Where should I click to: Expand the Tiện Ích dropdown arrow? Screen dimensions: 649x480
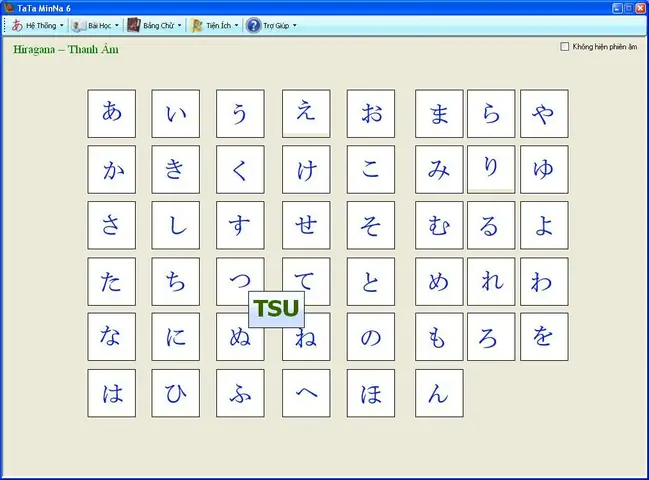point(236,26)
